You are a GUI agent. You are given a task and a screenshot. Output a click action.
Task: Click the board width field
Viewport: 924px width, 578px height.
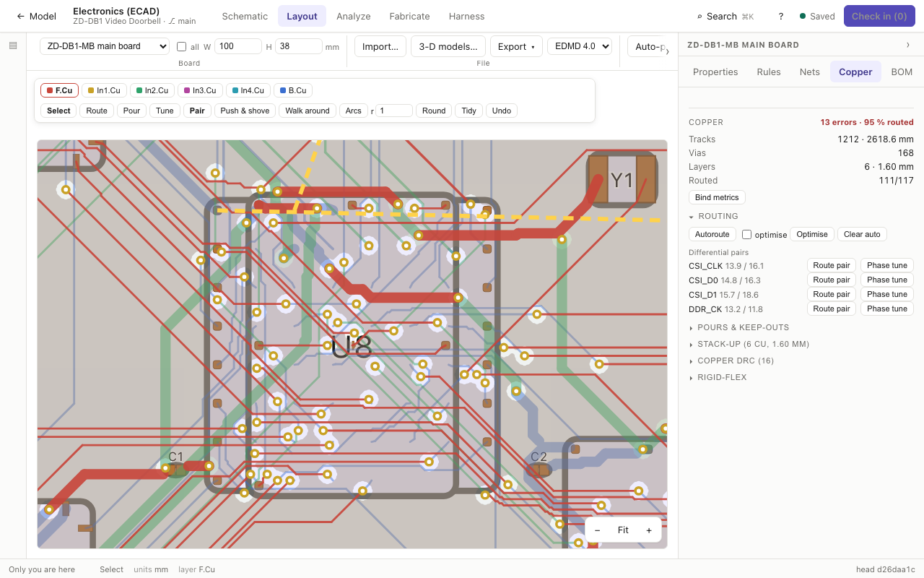(x=238, y=46)
